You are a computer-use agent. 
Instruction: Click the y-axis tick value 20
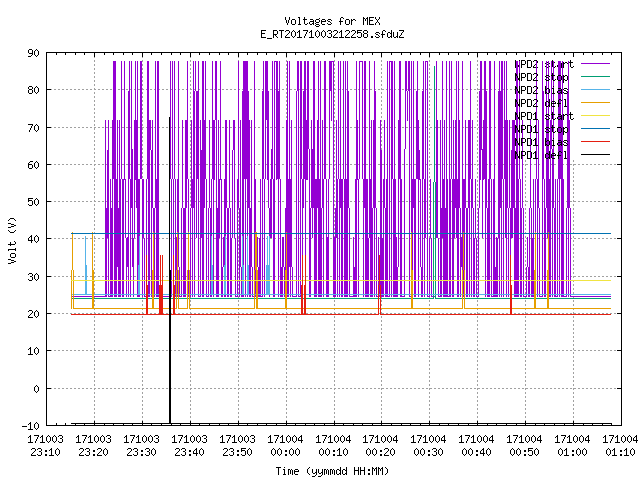pyautogui.click(x=33, y=314)
